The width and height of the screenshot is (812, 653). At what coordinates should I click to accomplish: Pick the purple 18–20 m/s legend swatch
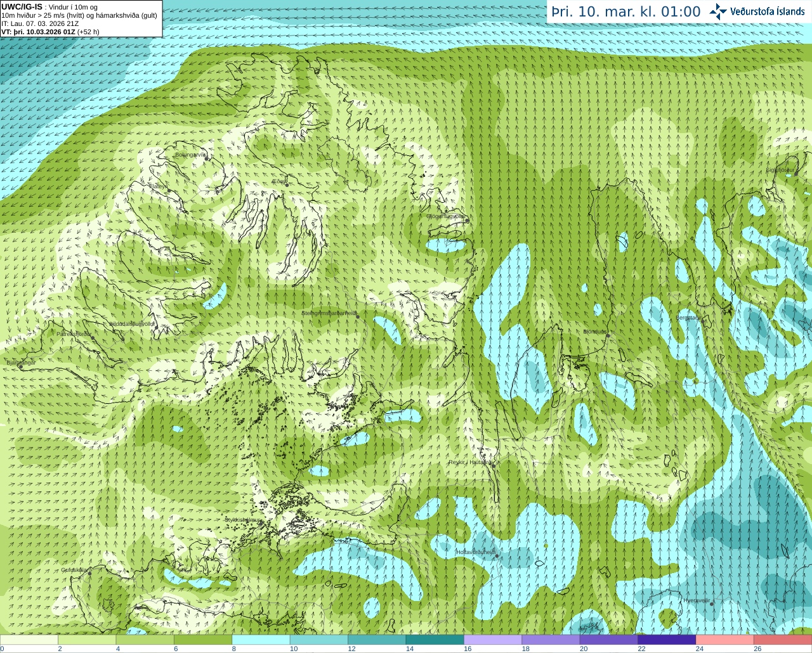coord(551,640)
